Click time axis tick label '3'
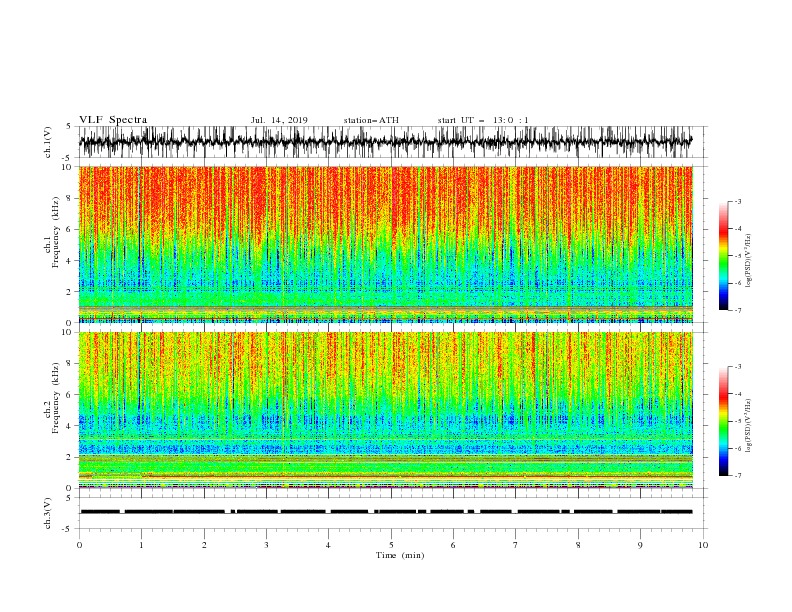 [x=266, y=545]
